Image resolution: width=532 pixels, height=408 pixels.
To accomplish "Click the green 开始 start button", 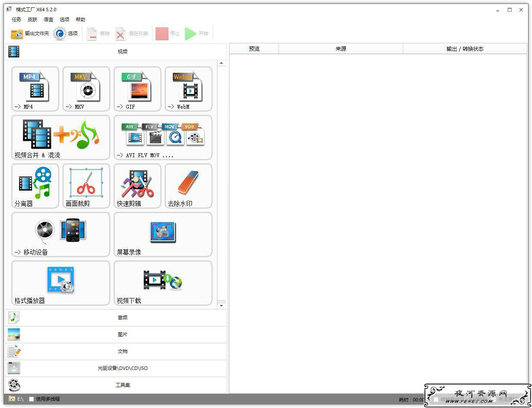I will click(x=197, y=34).
